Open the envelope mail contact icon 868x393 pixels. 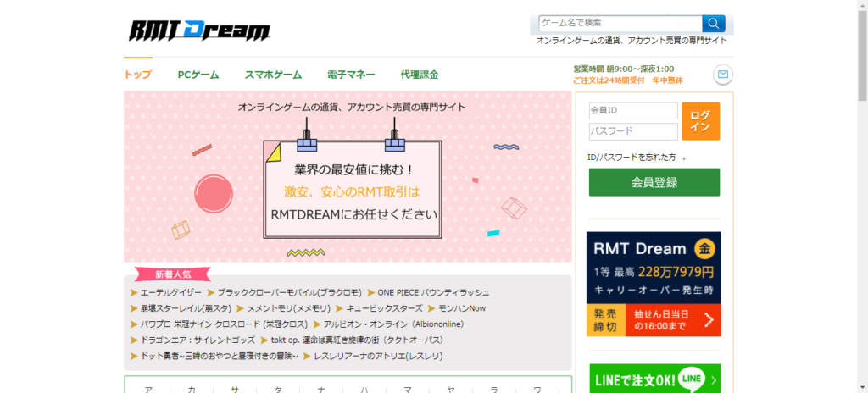coord(723,75)
